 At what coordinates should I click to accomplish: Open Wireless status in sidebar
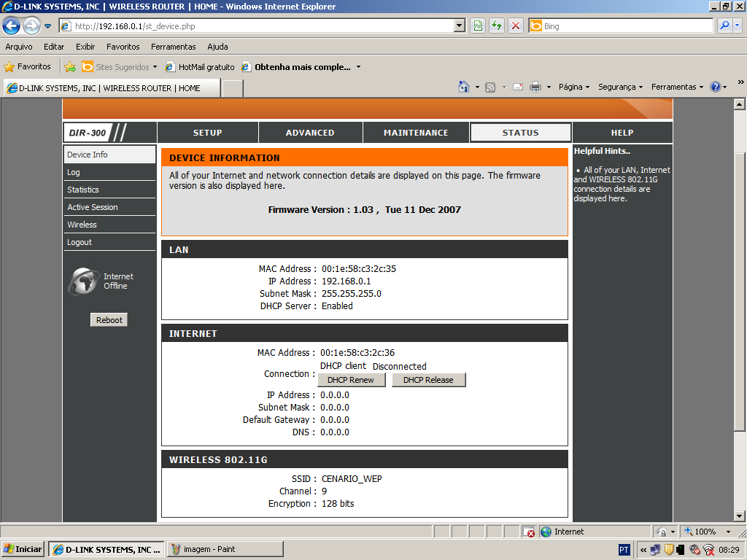pos(109,225)
